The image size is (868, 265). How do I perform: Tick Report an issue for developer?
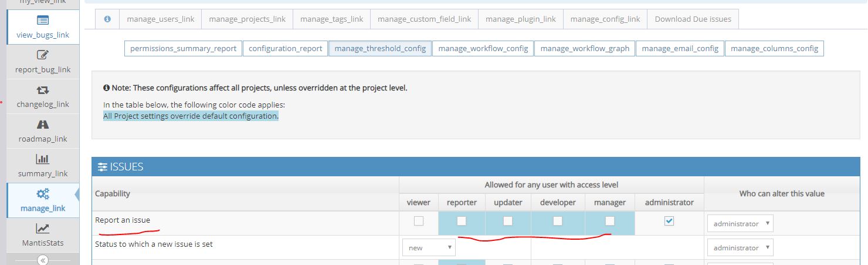tap(557, 221)
